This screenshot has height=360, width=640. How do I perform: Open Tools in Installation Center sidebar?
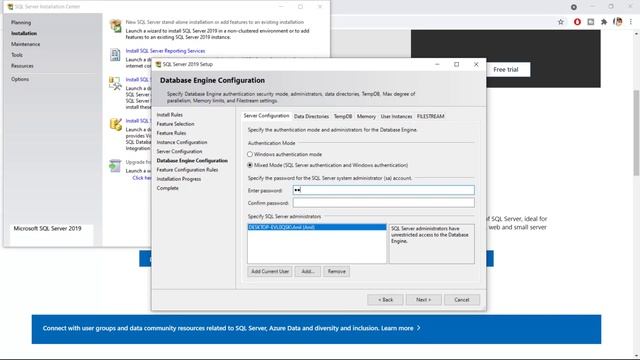click(17, 55)
